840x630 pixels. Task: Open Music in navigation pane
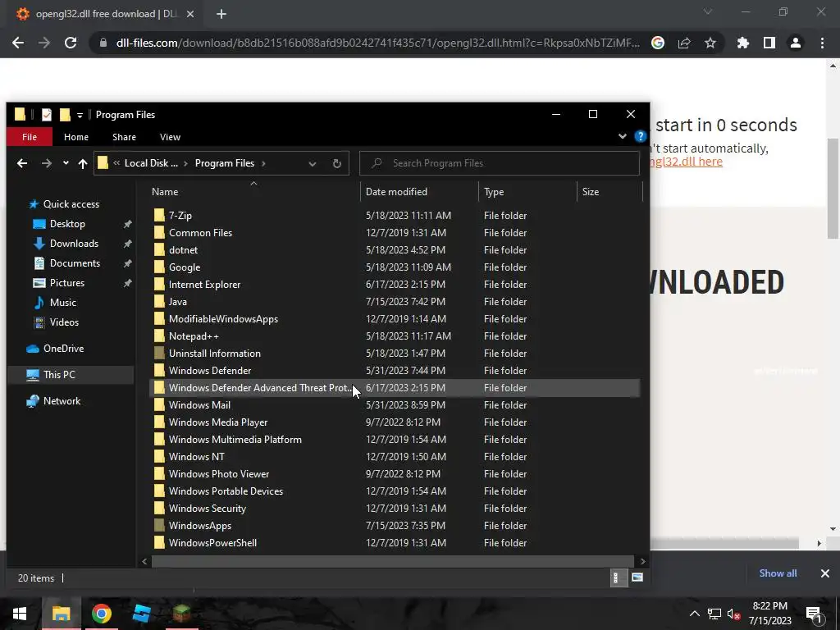(x=62, y=303)
